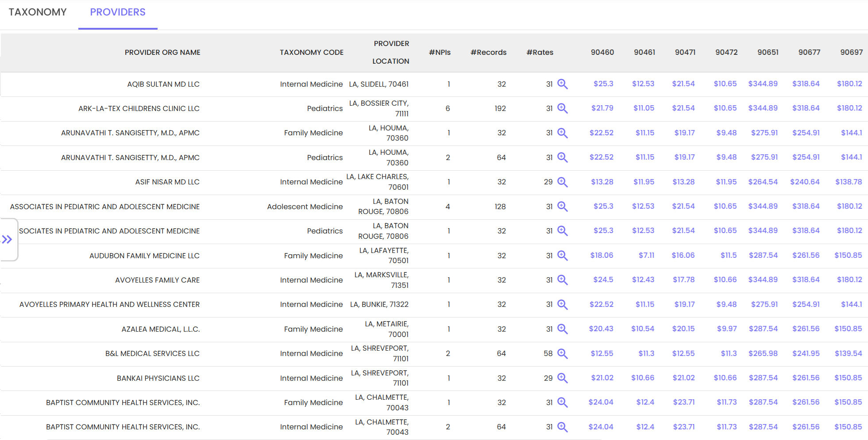868x440 pixels.
Task: Click $139.54 rate for B&L MEDICAL SERVICES
Action: 848,353
